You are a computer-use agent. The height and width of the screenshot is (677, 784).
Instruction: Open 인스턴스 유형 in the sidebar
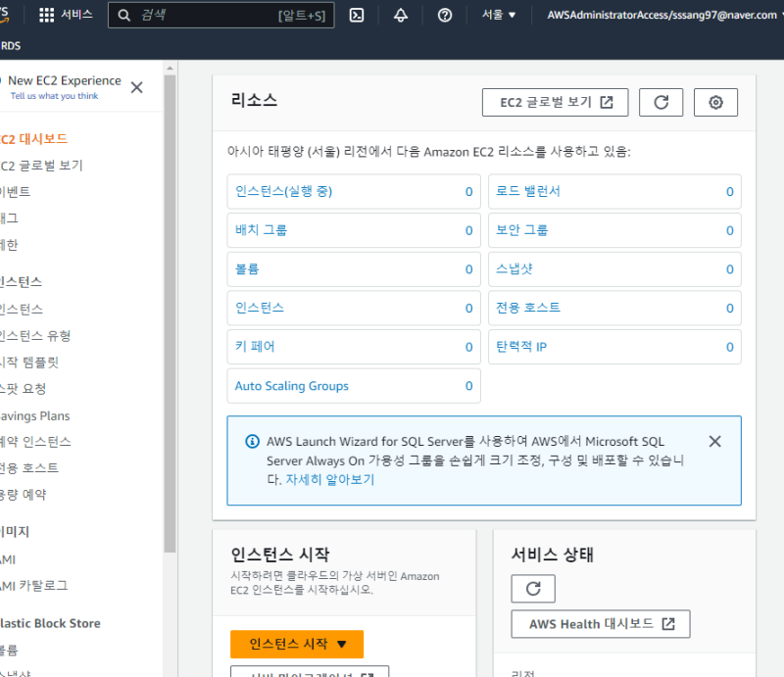click(35, 336)
